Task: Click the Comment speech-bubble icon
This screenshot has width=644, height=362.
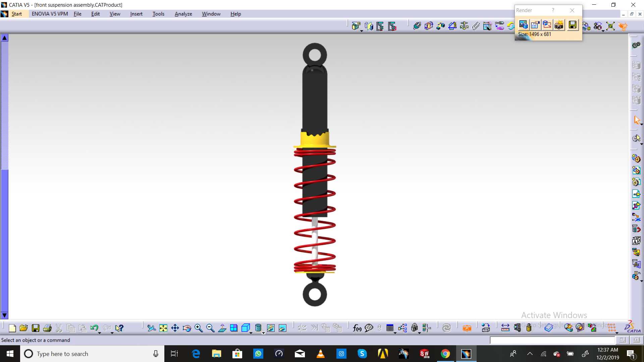Action: (369, 328)
